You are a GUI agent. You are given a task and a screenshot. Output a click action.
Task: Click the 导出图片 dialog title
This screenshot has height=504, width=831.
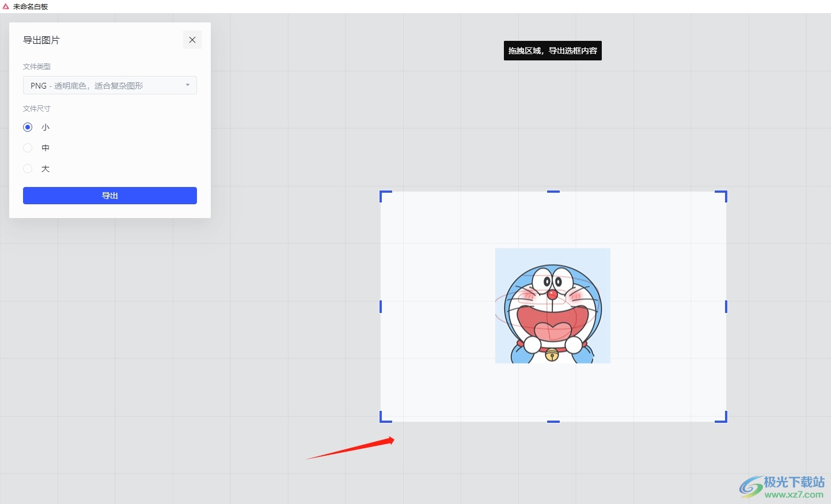click(41, 40)
